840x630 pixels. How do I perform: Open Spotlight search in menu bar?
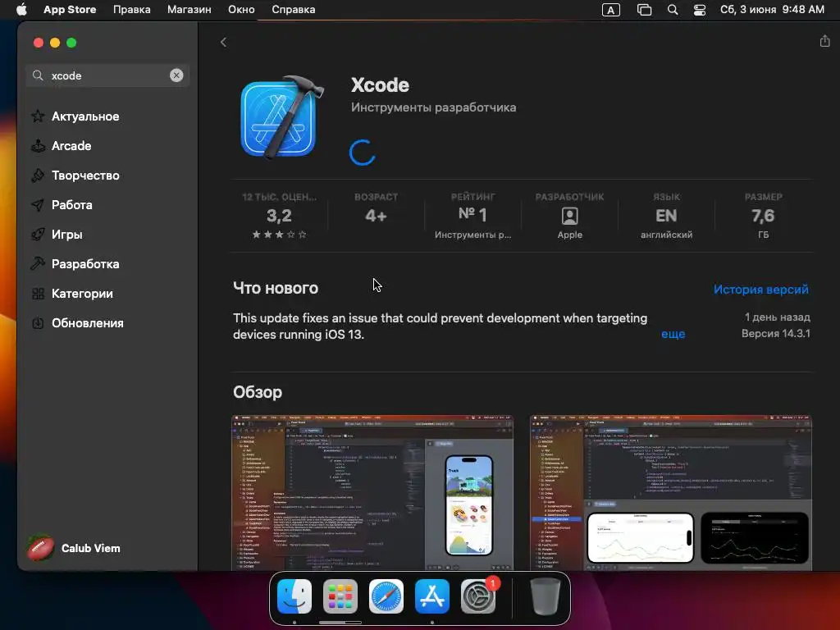point(673,10)
